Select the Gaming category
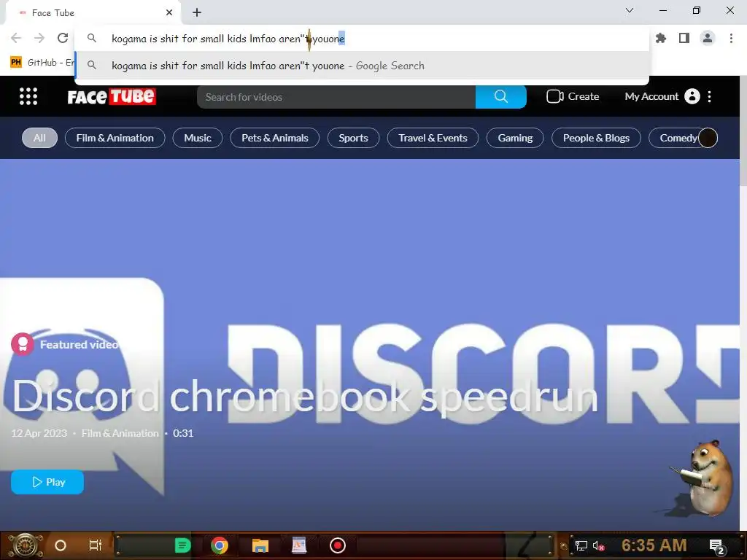This screenshot has width=747, height=560. coord(515,138)
